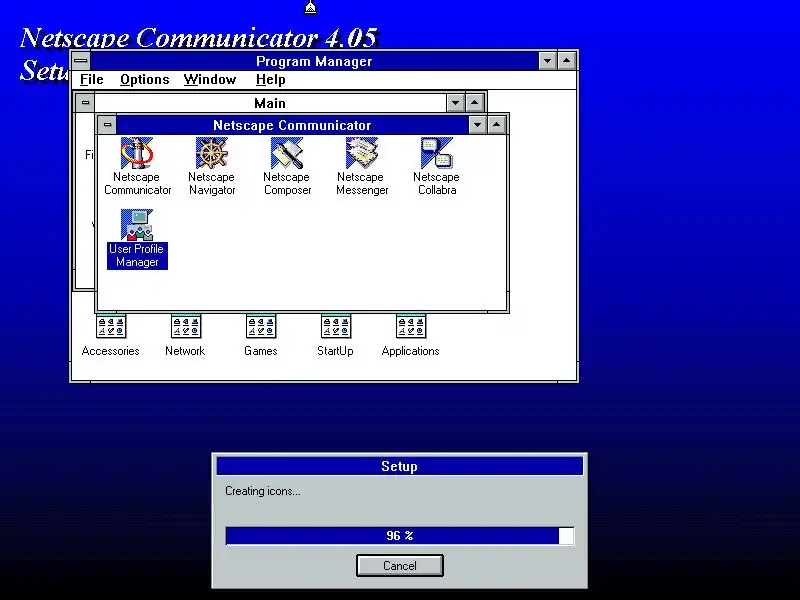Minimize the Program Manager window

[x=547, y=61]
